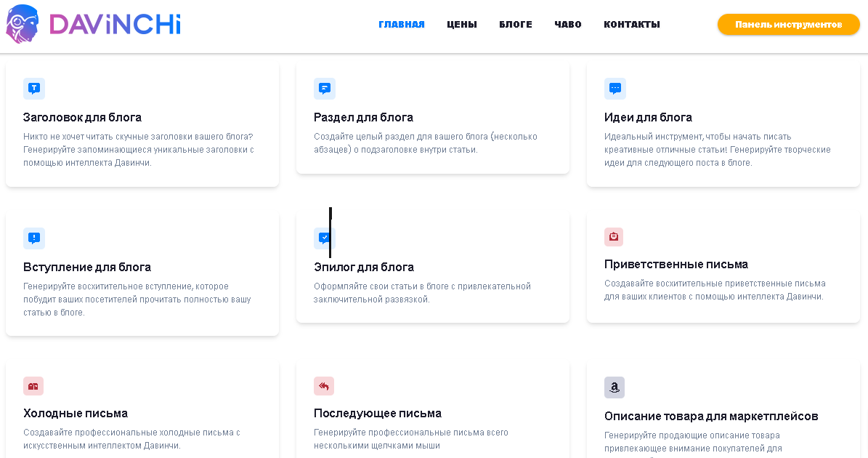The image size is (868, 458).
Task: Open the Заголовок для блога heading
Action: pyautogui.click(x=82, y=117)
